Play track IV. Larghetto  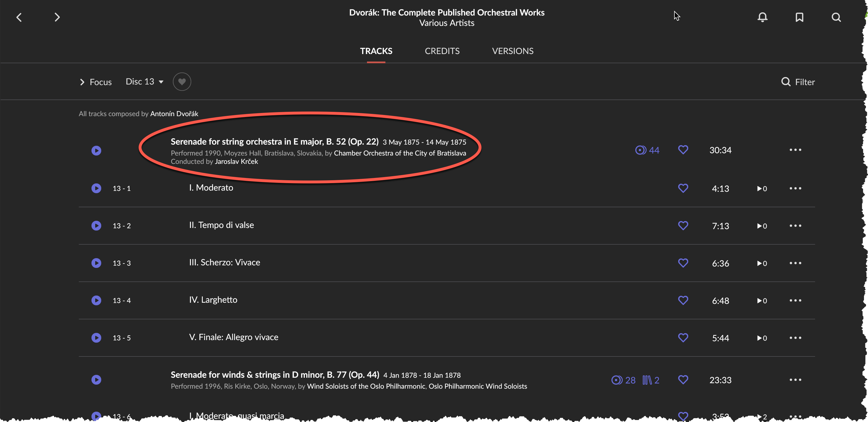[96, 300]
